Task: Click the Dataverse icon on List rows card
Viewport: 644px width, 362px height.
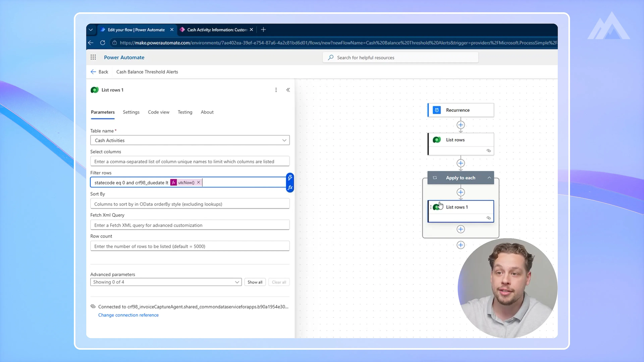Action: 437,140
